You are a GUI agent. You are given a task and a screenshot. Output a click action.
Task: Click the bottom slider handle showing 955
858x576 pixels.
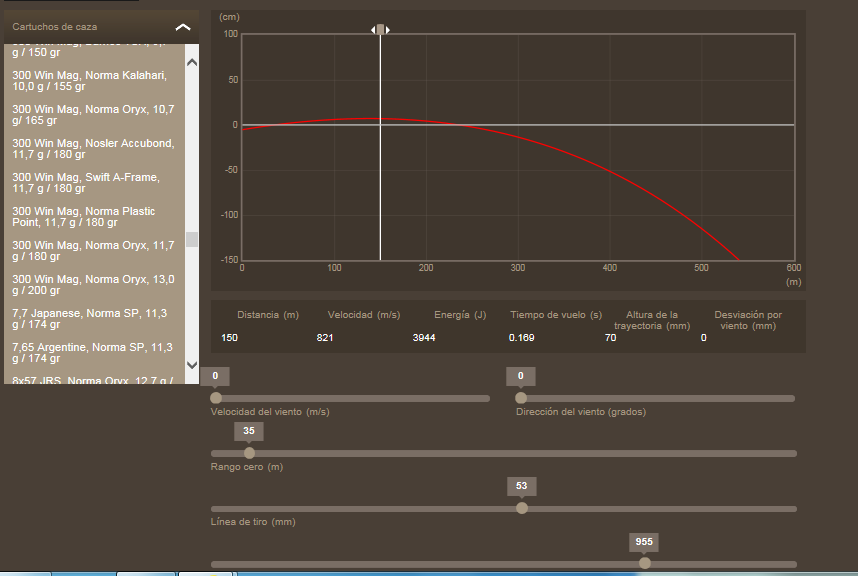coord(644,563)
